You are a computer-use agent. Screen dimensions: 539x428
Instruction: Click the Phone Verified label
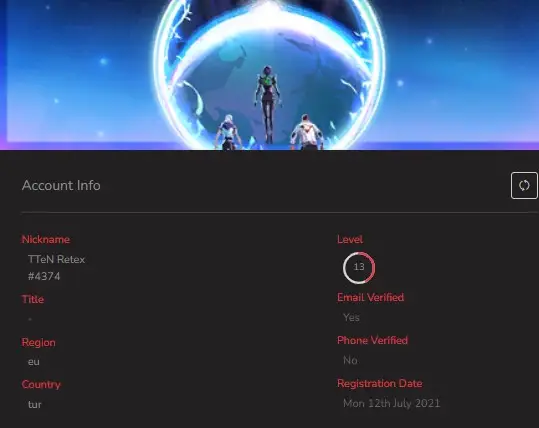click(x=373, y=340)
